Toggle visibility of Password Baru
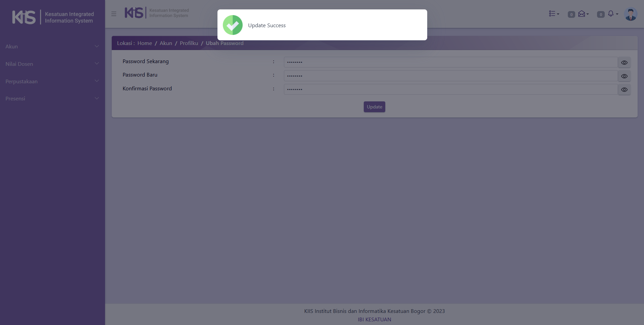Viewport: 644px width, 325px height. point(624,76)
